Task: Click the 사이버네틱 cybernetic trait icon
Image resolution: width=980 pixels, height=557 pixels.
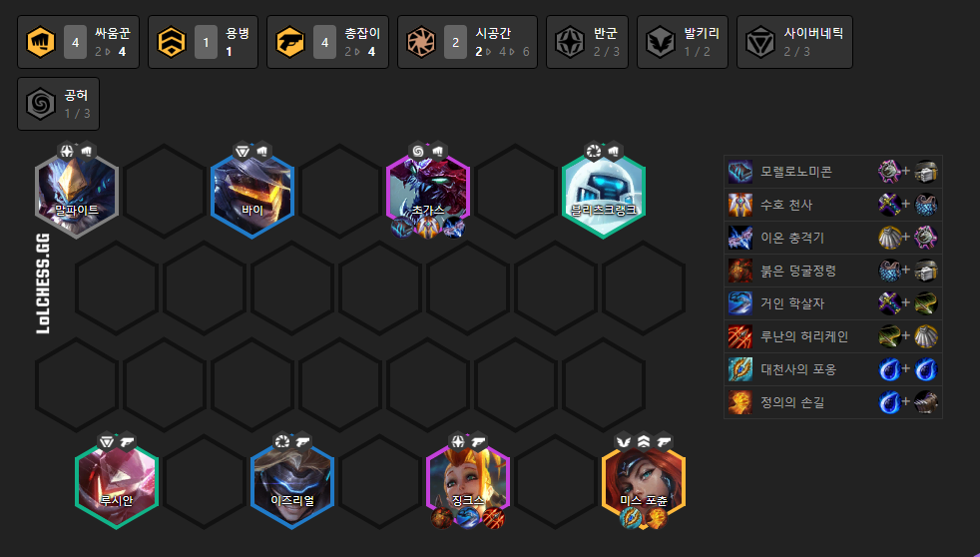Action: point(760,43)
